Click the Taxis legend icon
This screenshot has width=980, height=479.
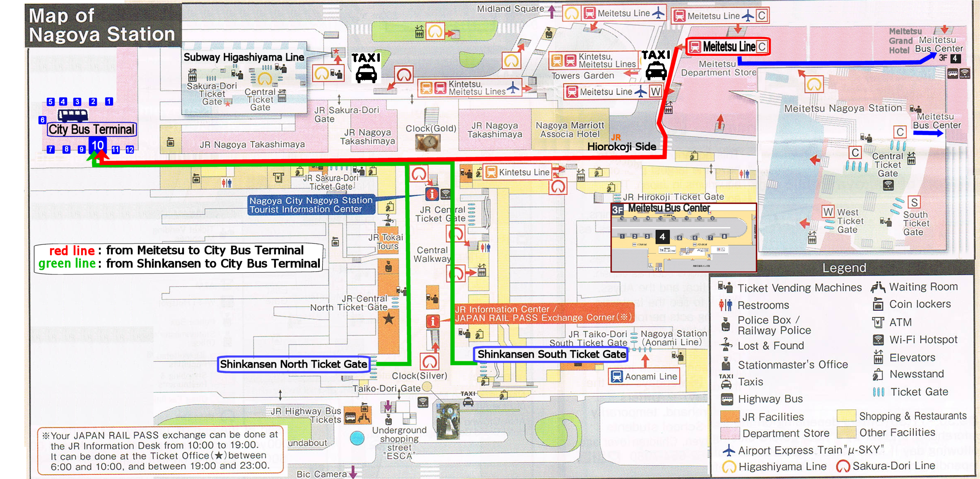[x=726, y=381]
